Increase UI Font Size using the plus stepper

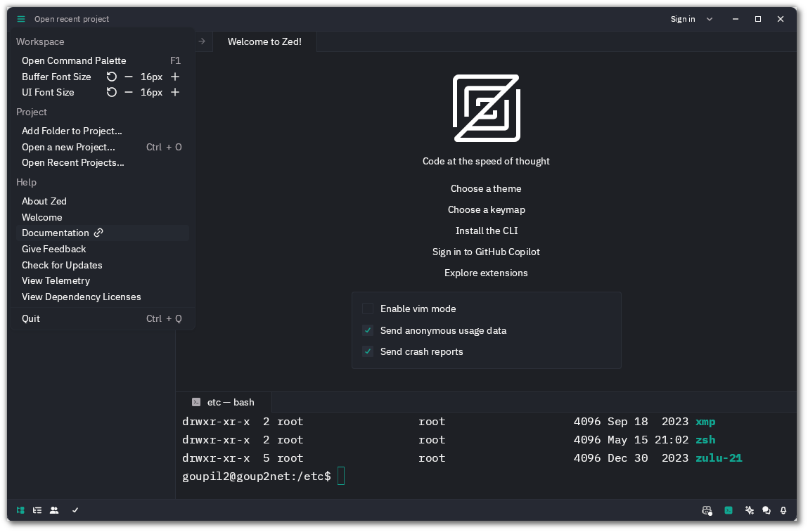pos(174,92)
